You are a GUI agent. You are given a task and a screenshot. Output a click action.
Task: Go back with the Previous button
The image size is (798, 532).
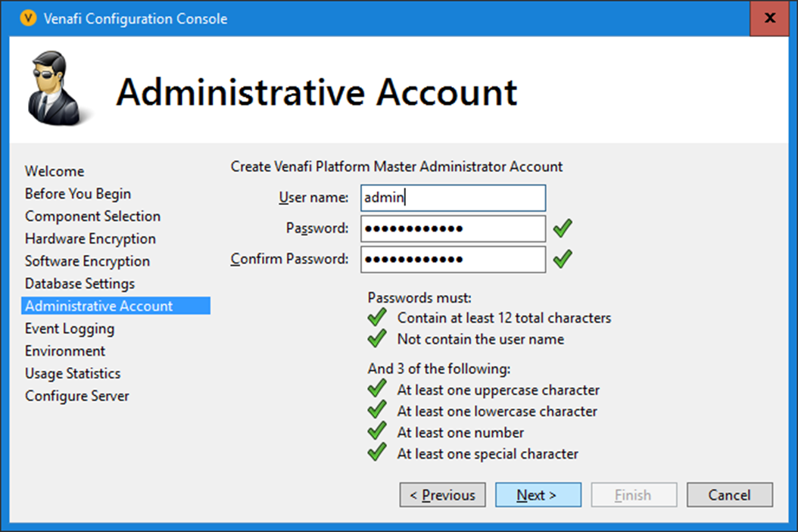pyautogui.click(x=442, y=495)
